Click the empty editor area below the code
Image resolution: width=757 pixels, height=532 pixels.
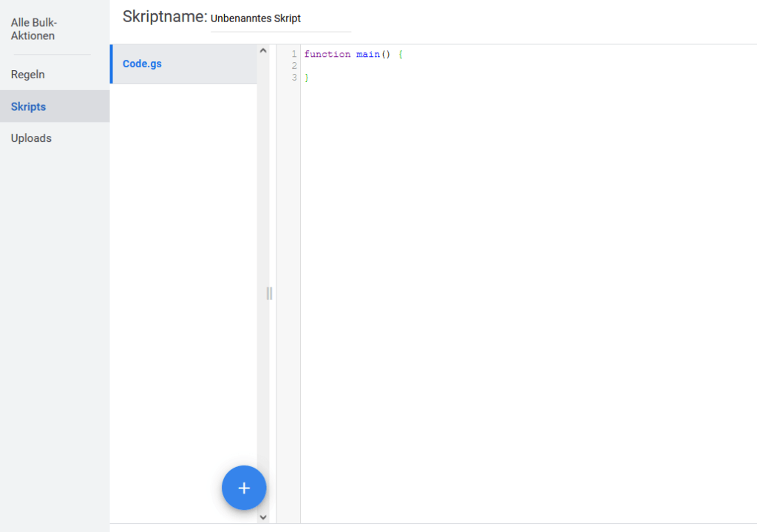(517, 296)
